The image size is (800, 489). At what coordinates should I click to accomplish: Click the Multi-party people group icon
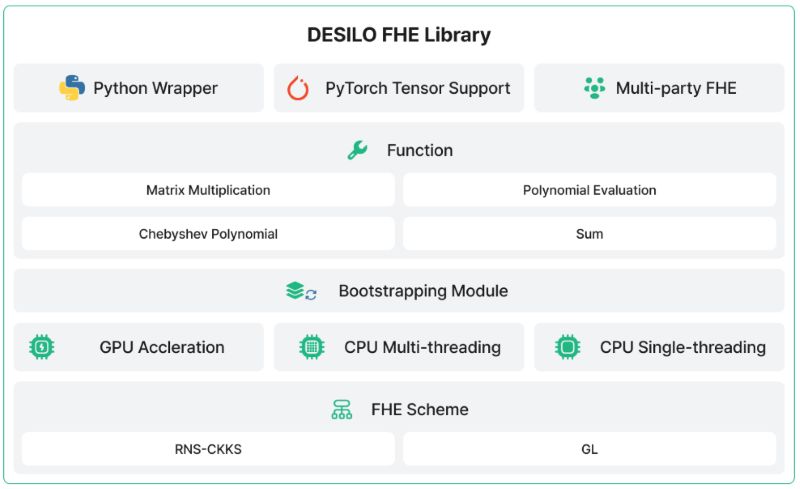point(594,88)
